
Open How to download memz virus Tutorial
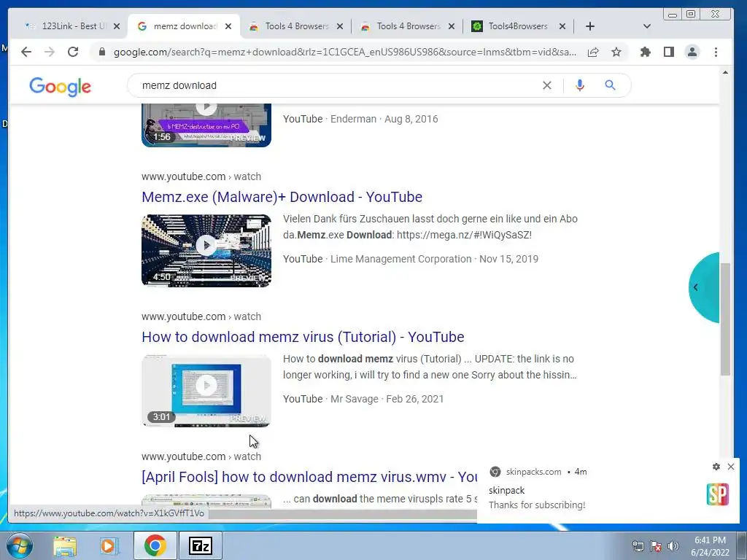[x=303, y=337]
